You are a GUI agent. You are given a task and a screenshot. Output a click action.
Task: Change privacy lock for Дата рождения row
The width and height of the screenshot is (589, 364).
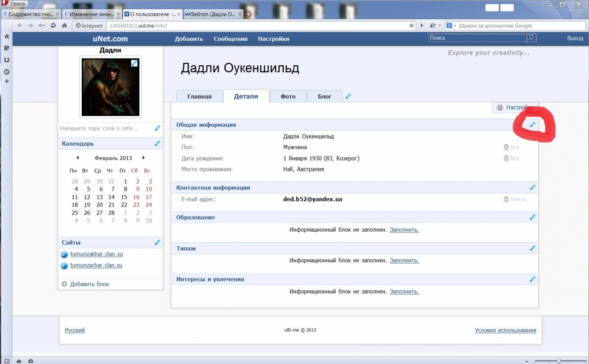pos(512,158)
